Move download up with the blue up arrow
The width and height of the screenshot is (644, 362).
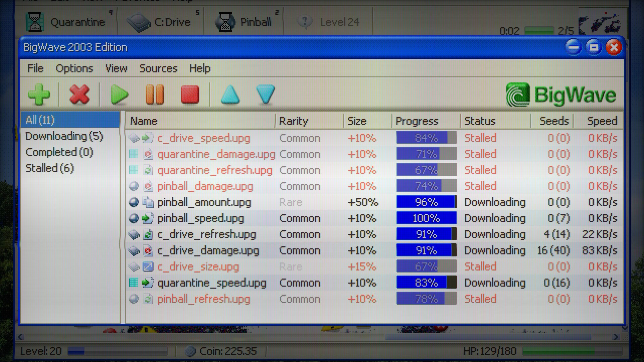pos(230,95)
